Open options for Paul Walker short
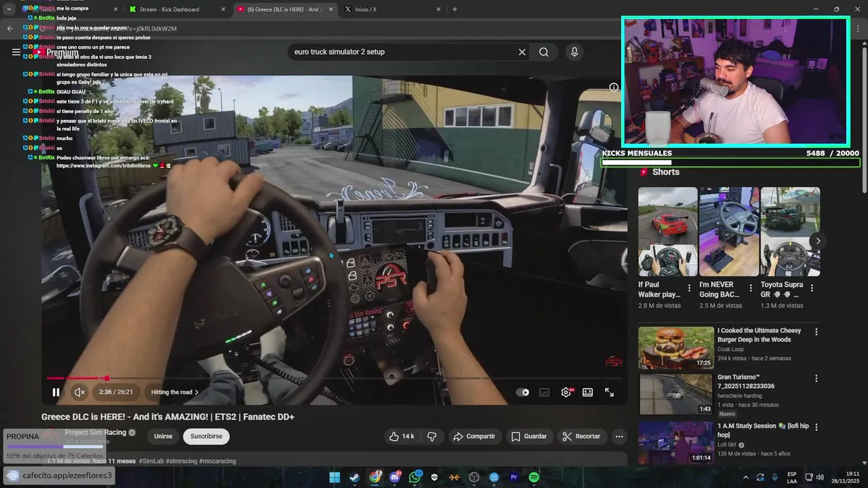The width and height of the screenshot is (868, 488). [689, 288]
